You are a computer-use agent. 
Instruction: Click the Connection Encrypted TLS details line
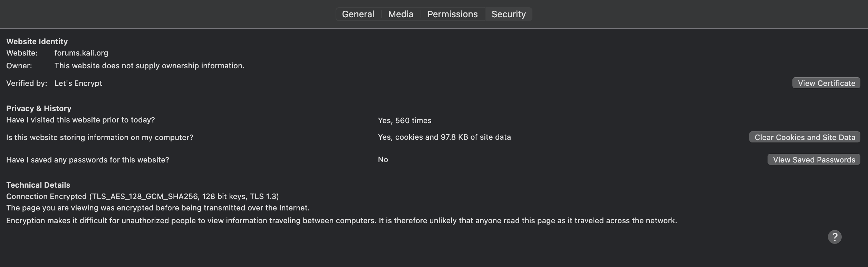tap(142, 197)
